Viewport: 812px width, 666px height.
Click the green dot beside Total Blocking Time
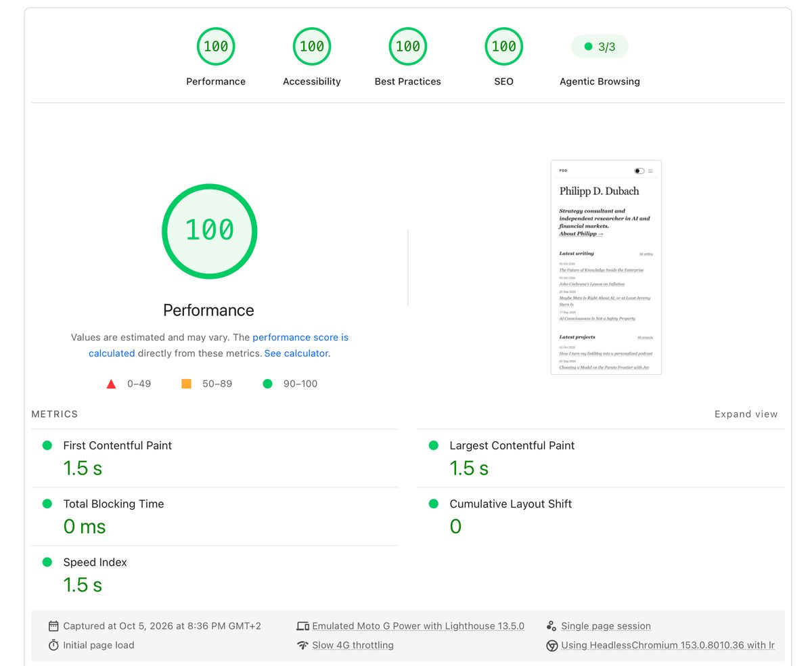point(47,504)
